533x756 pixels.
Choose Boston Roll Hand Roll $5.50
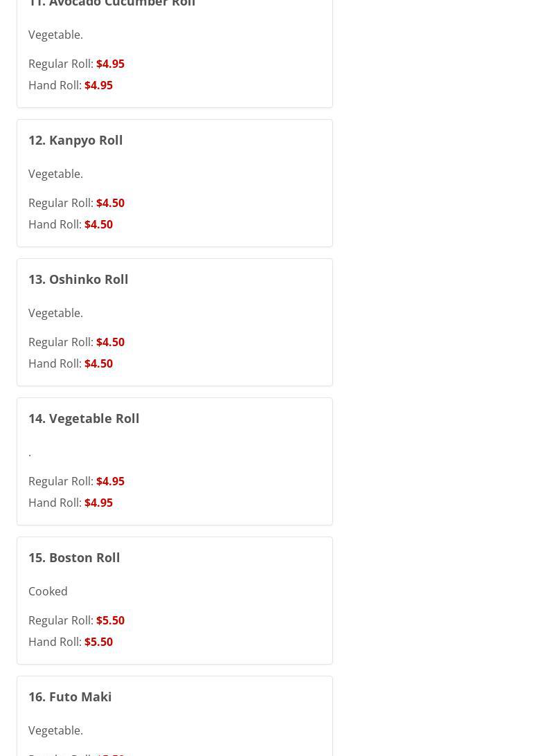[98, 642]
